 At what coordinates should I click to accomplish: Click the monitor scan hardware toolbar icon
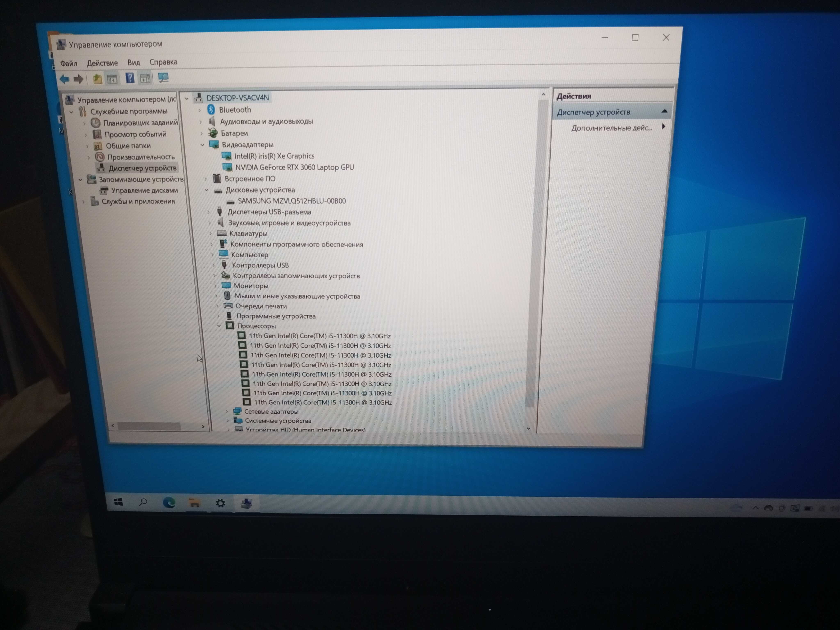(x=163, y=78)
